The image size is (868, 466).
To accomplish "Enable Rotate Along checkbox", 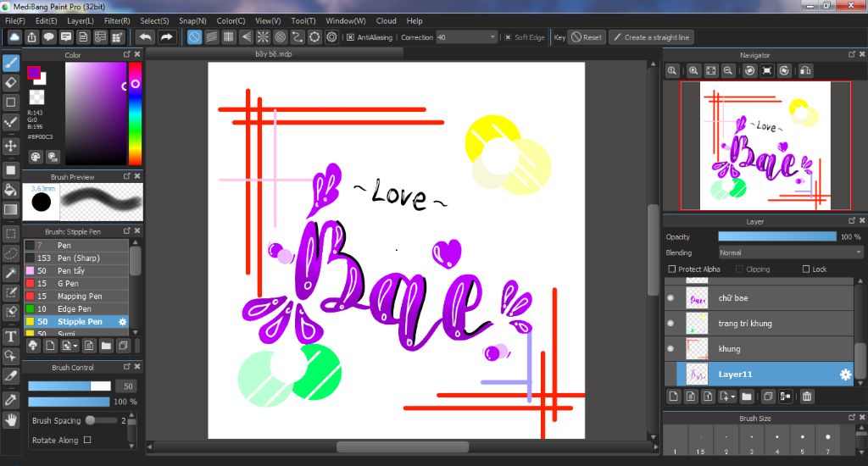I will 87,440.
